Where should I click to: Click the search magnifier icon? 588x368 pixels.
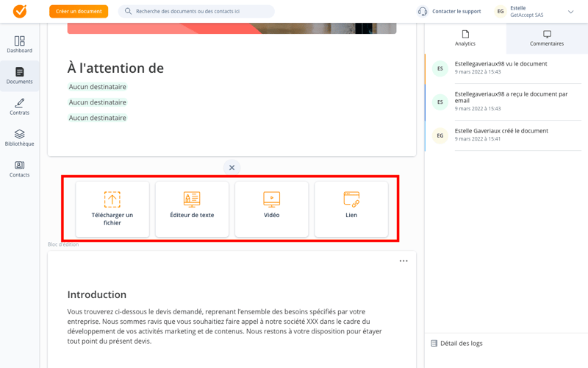(x=128, y=11)
